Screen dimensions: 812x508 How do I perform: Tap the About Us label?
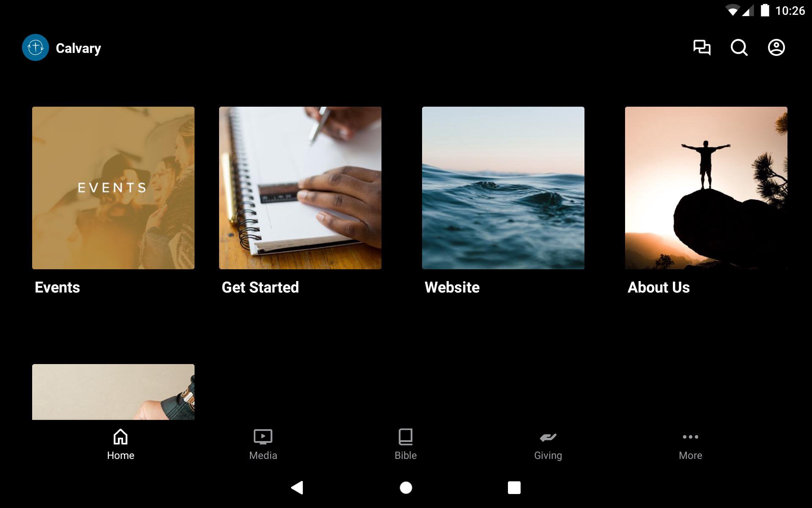[658, 287]
